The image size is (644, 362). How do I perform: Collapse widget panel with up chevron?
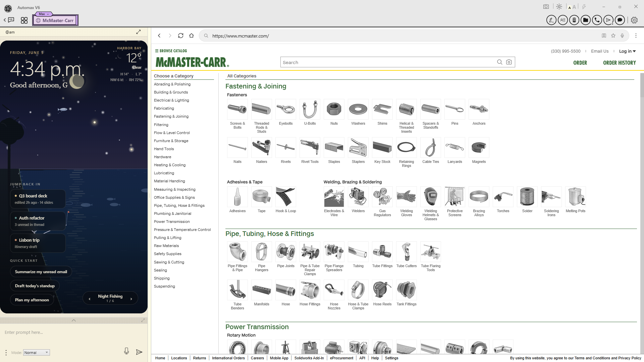pos(74,320)
